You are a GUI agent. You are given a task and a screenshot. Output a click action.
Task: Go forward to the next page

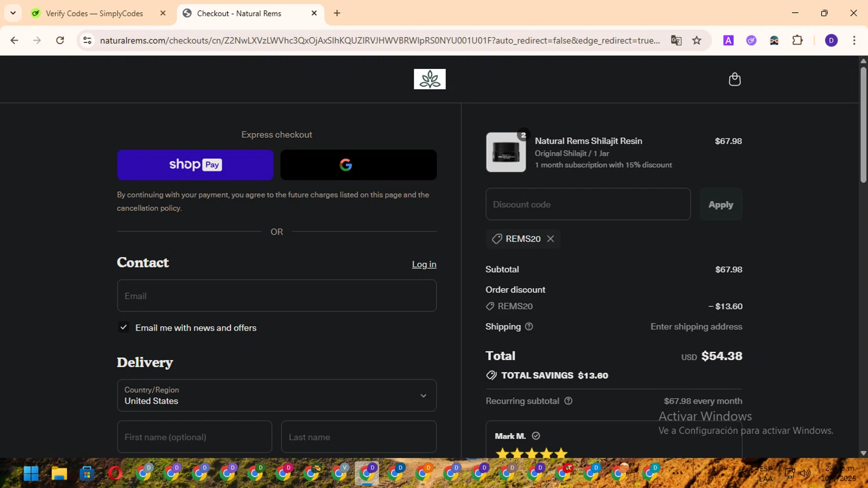[x=37, y=41]
